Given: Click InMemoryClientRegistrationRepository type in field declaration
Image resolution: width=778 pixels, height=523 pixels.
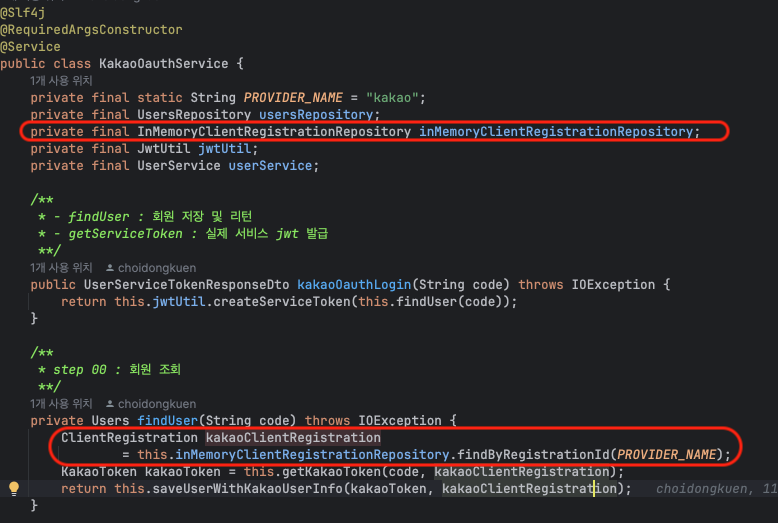Looking at the screenshot, I should tap(274, 131).
